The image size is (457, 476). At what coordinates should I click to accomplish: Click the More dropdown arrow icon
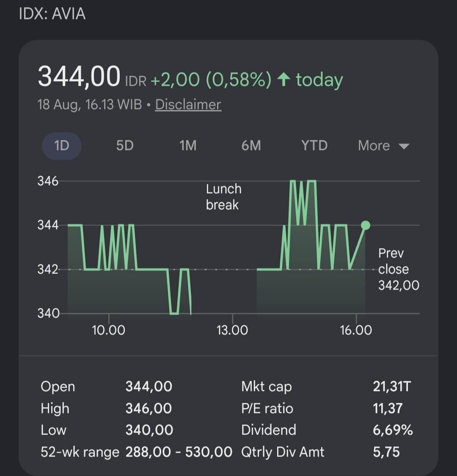[404, 147]
